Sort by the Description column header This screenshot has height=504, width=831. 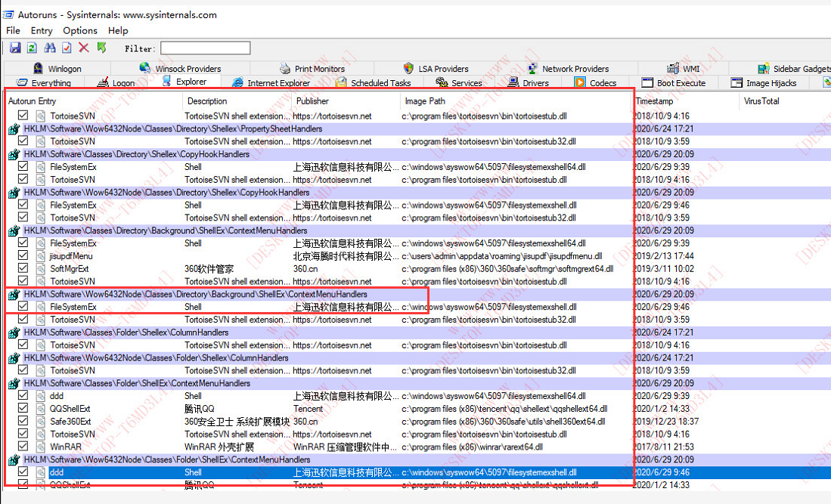tap(237, 101)
